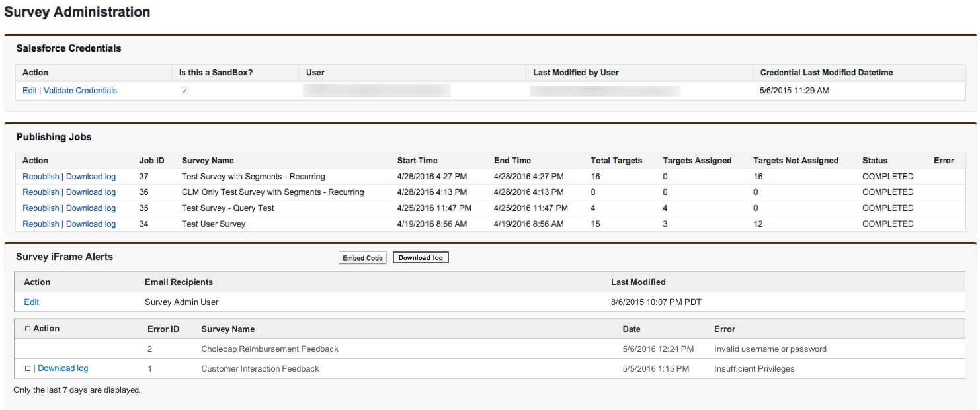
Task: Download log for job ID 35
Action: (91, 208)
